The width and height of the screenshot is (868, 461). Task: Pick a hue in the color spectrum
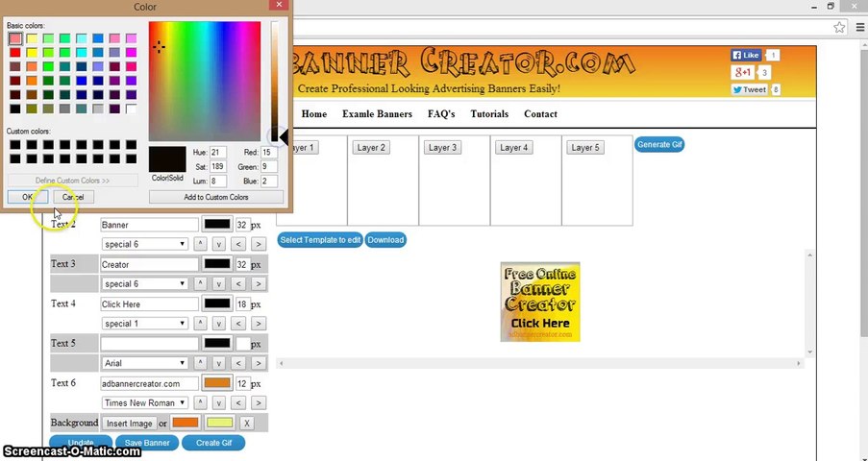(x=205, y=82)
